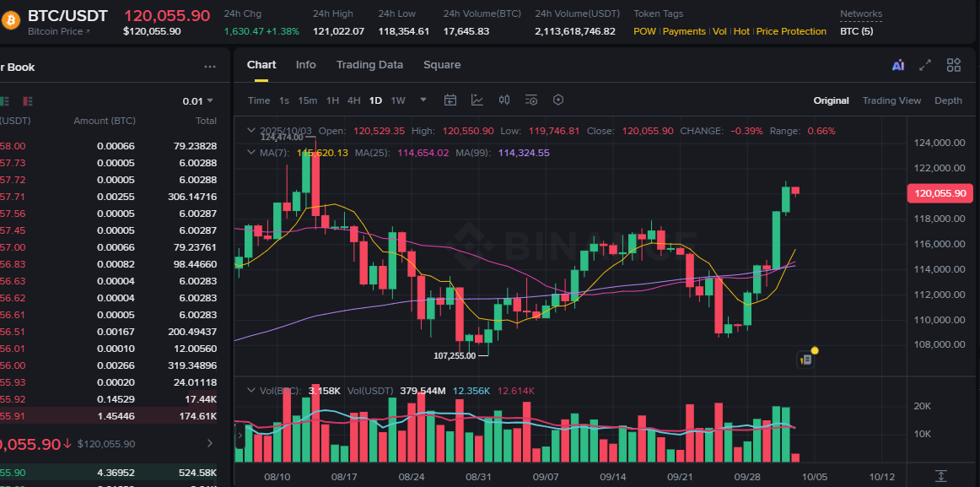This screenshot has height=487, width=980.
Task: Switch chart to Depth view
Action: (x=948, y=100)
